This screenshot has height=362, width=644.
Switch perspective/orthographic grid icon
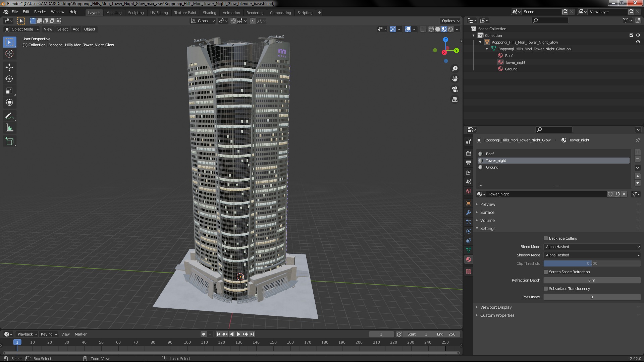point(455,100)
